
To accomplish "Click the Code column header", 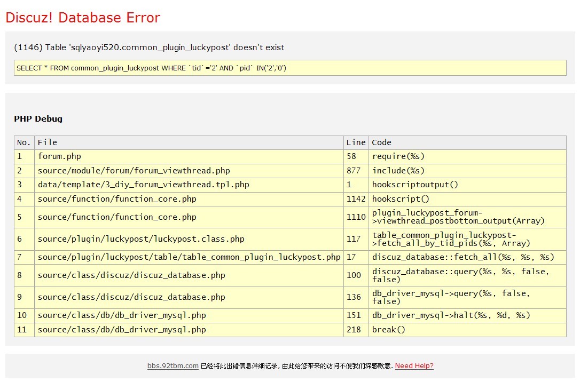I will [x=468, y=142].
